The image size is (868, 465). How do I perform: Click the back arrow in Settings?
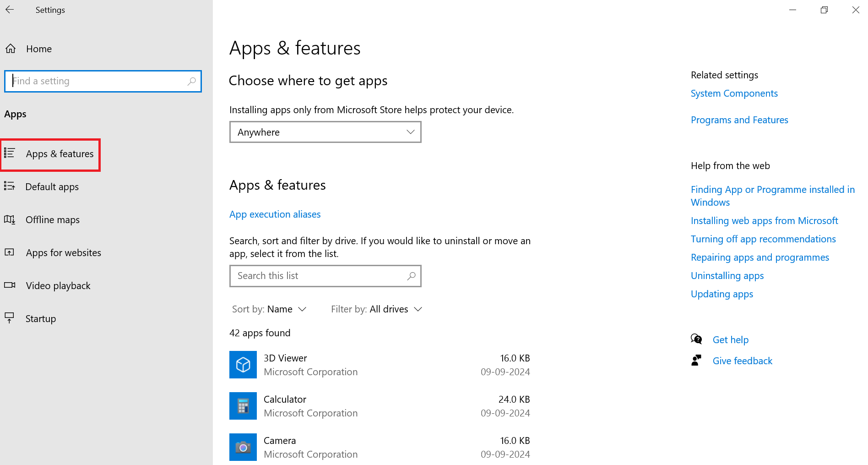pos(10,10)
